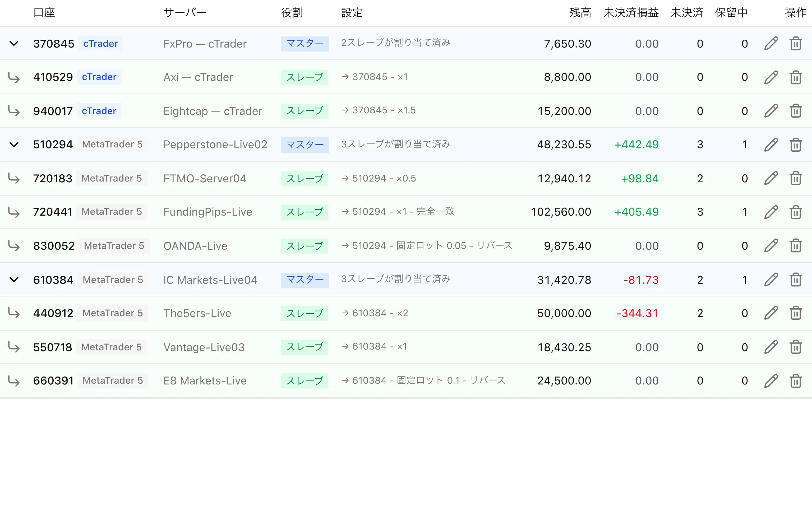Click setting '→ 610384 - 固定ロット 0.1 - リバース'

[x=423, y=380]
